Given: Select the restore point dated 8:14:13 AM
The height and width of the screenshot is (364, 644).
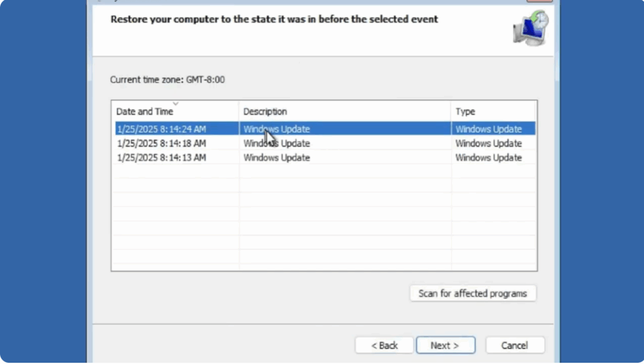Looking at the screenshot, I should [x=161, y=158].
